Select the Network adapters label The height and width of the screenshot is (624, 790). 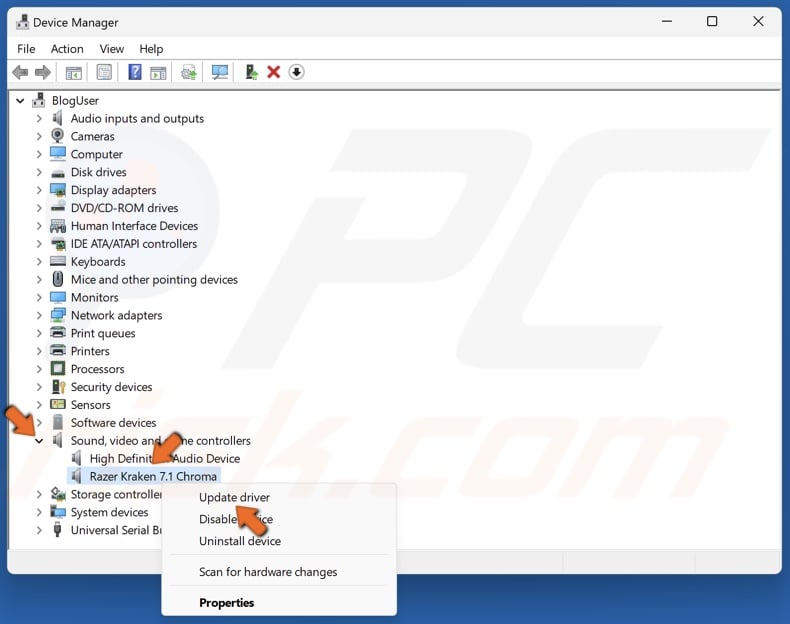[116, 315]
